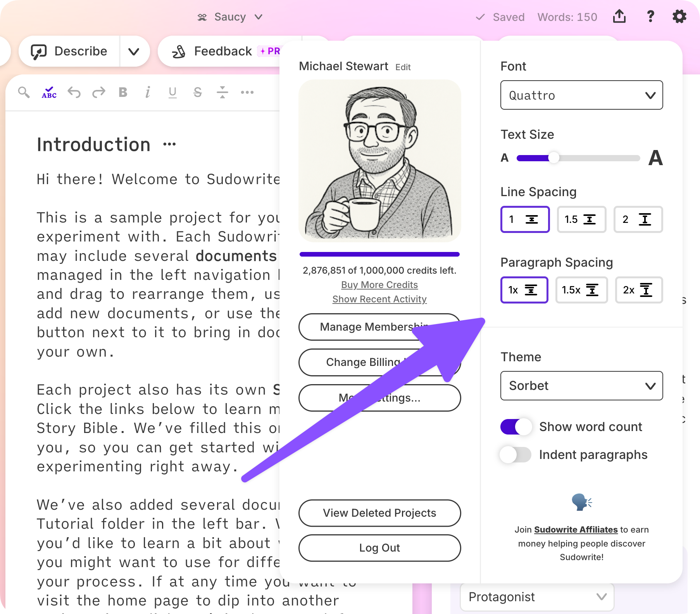Select line spacing 2
This screenshot has width=700, height=614.
[x=638, y=219]
